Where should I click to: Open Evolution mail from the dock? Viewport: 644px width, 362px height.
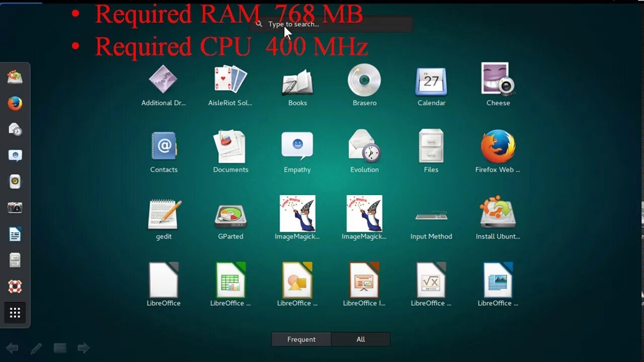pyautogui.click(x=15, y=129)
